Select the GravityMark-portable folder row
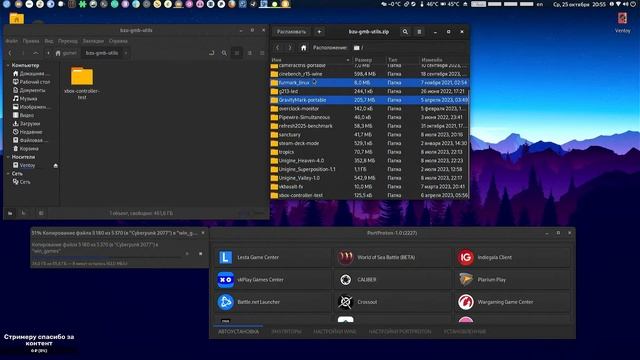 pos(369,100)
